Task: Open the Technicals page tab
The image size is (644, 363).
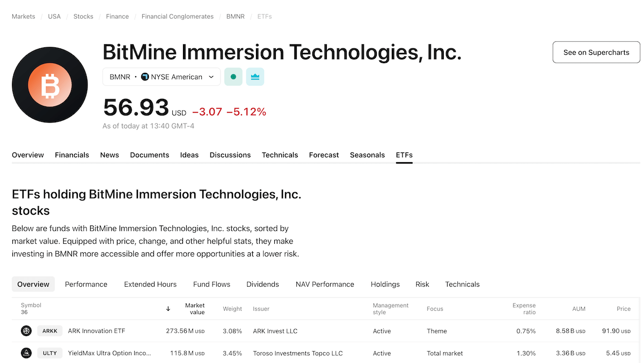Action: click(x=280, y=155)
